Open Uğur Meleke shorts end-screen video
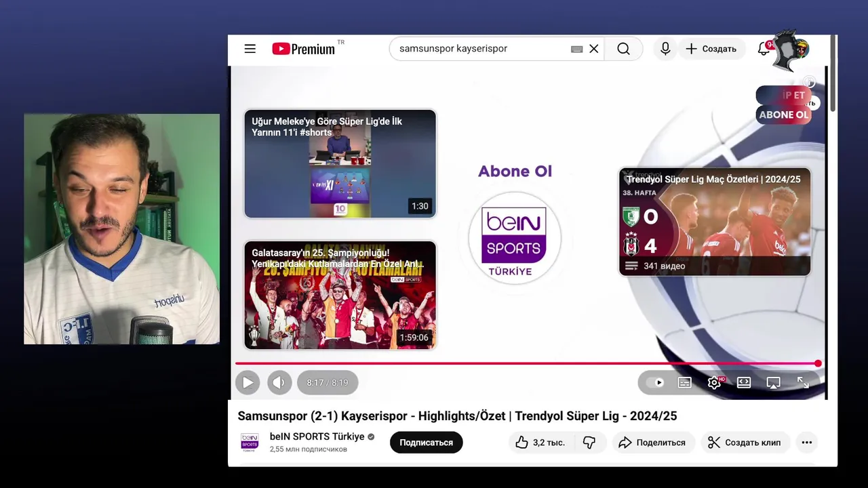Viewport: 868px width, 488px height. point(340,164)
